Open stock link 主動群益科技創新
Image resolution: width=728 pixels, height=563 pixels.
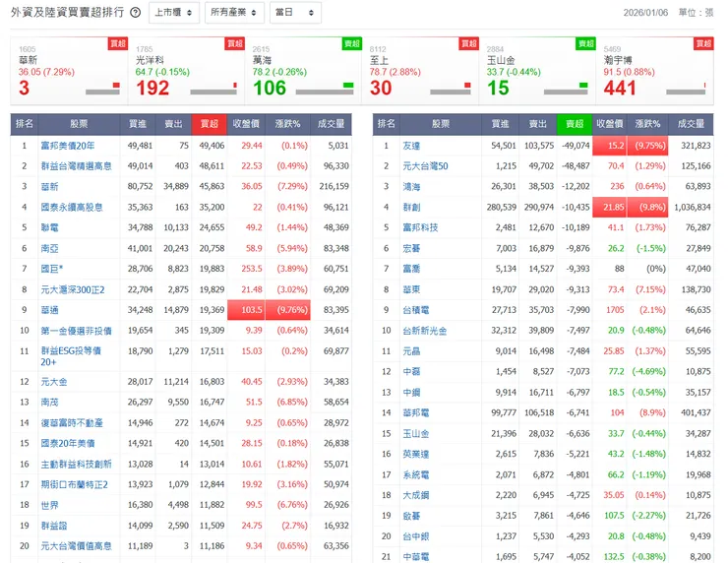coord(76,464)
